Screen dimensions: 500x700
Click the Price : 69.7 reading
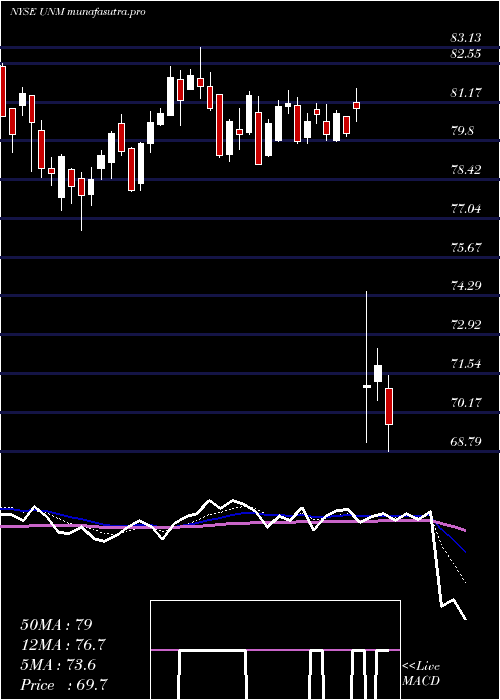tap(63, 685)
